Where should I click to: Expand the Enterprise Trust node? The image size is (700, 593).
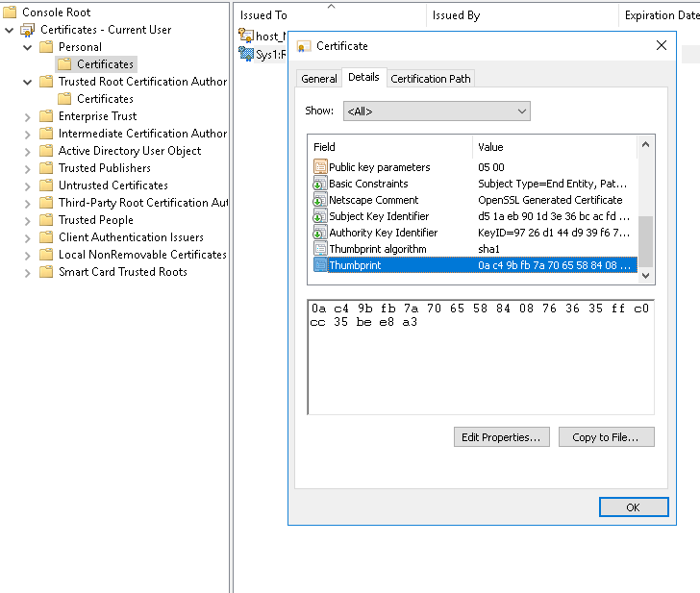(x=27, y=116)
